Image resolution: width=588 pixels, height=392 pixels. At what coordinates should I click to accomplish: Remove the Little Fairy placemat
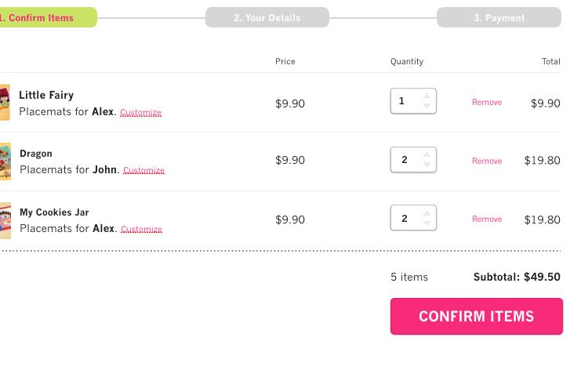point(487,103)
